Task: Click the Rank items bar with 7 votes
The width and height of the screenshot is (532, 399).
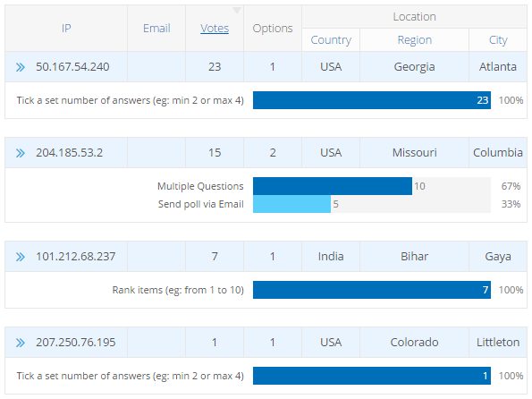Action: click(372, 290)
